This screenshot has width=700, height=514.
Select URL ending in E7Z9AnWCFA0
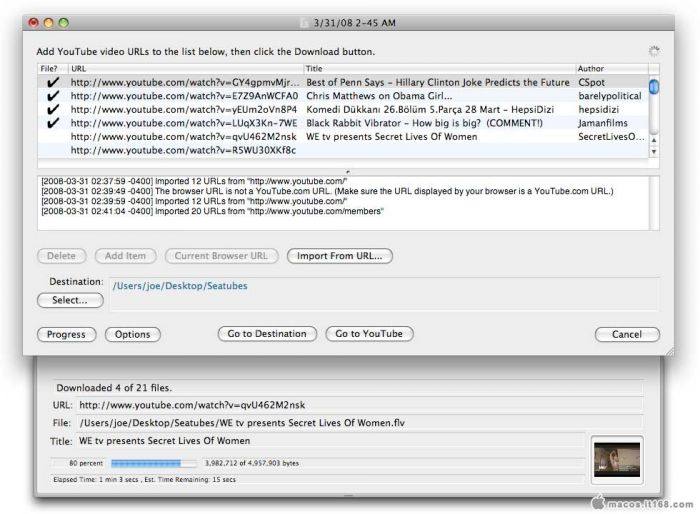[184, 96]
